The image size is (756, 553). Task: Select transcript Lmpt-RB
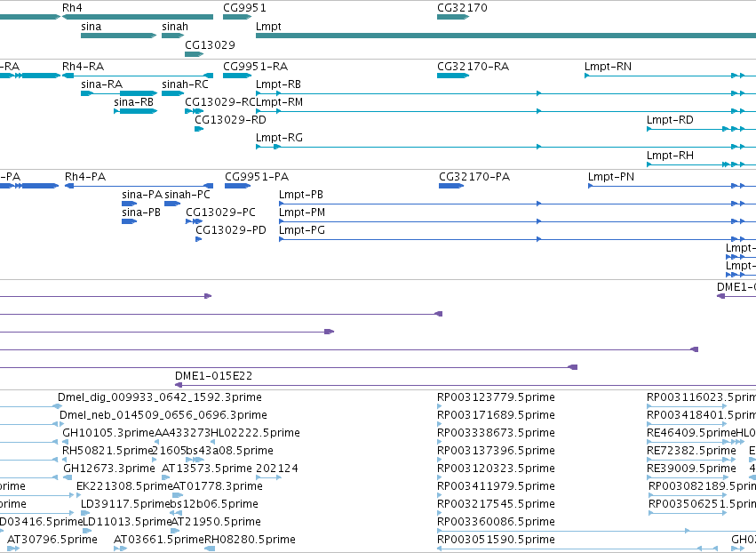click(x=505, y=93)
